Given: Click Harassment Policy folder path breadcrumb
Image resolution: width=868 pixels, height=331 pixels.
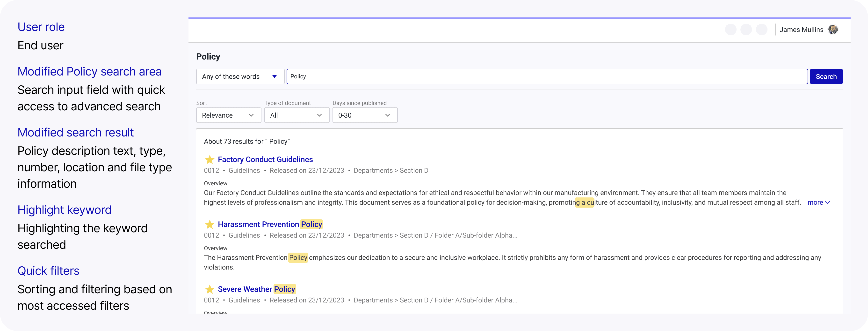Looking at the screenshot, I should [435, 235].
